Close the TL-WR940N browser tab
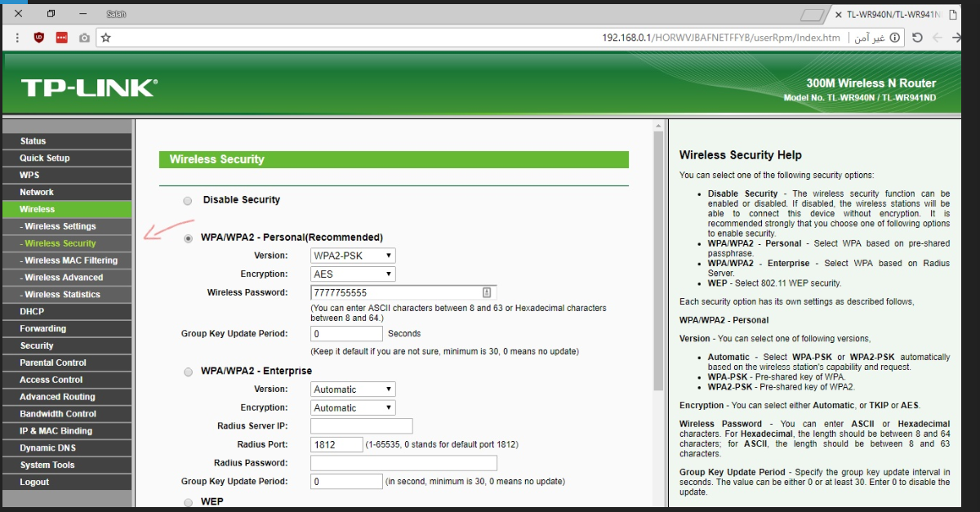Image resolution: width=980 pixels, height=512 pixels. (837, 15)
